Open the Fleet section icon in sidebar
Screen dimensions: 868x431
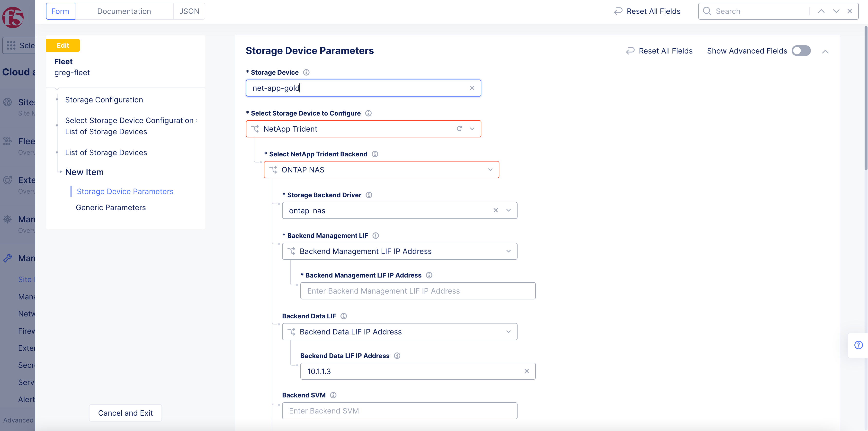point(7,141)
